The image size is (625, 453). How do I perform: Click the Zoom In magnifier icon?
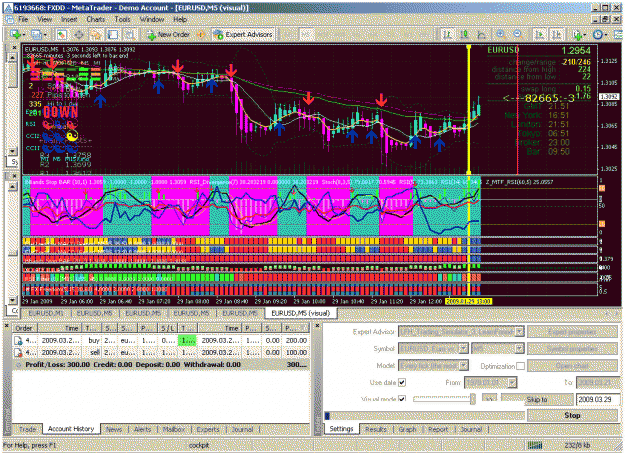coord(501,35)
